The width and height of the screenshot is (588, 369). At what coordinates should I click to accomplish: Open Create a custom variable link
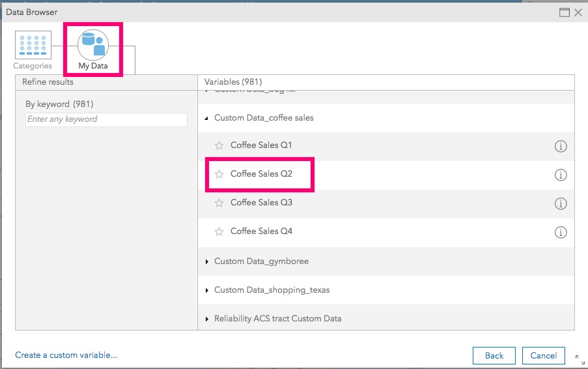[x=66, y=355]
